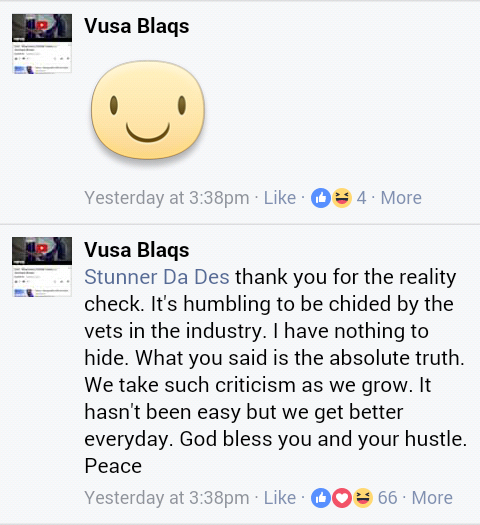Screen dimensions: 480x525
Task: Click the thumbs-up reaction icon on smiley comment
Action: click(x=321, y=198)
